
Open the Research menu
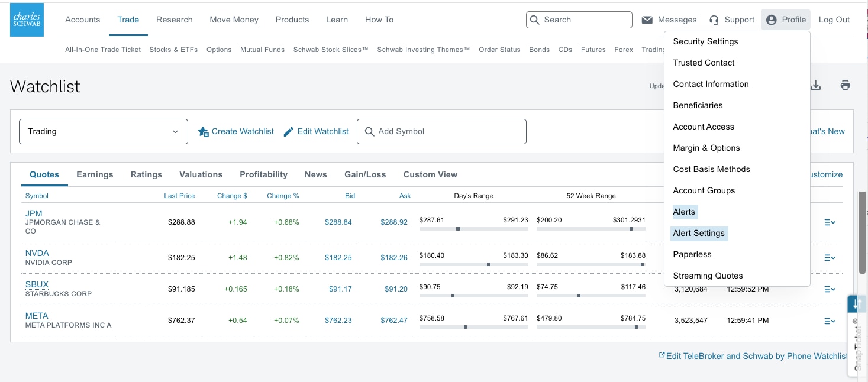[x=175, y=20]
